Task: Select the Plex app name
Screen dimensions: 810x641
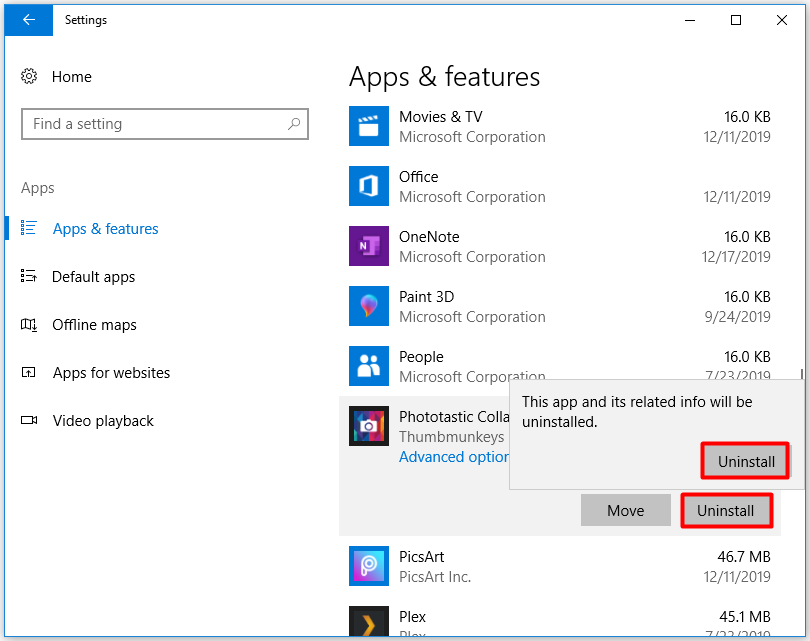Action: [412, 617]
